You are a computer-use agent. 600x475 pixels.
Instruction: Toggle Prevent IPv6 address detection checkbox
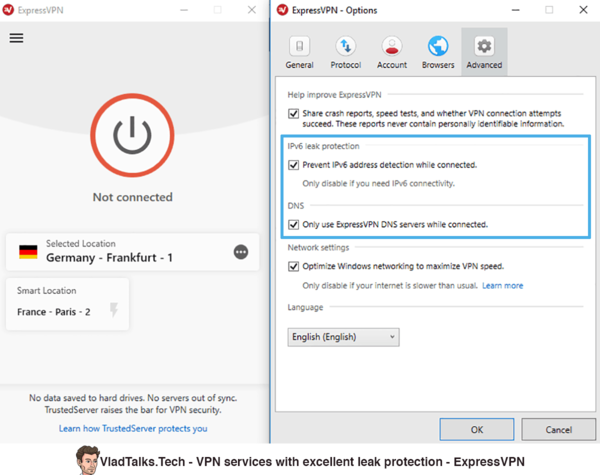[293, 165]
